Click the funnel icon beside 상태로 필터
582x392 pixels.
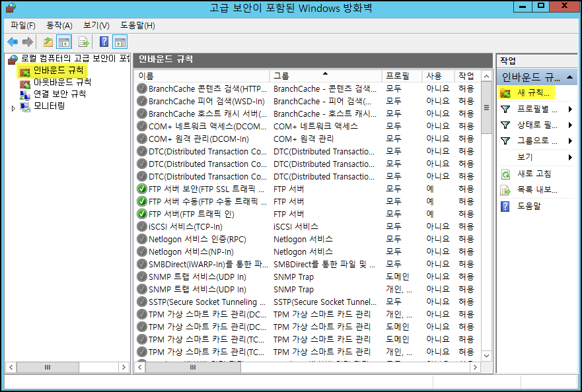tap(505, 125)
